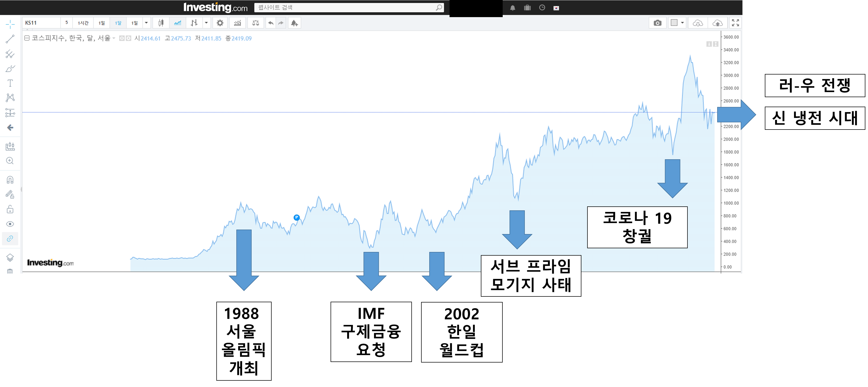This screenshot has width=868, height=387.
Task: Switch to area line chart type
Action: 178,23
